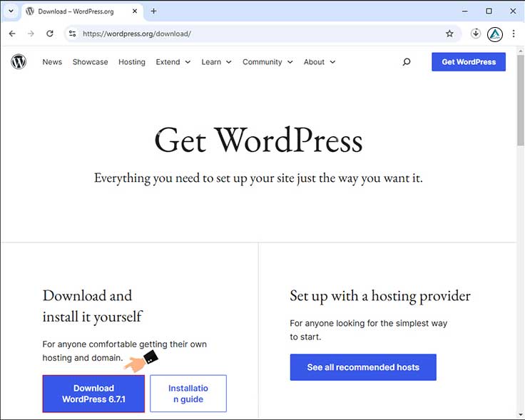Click the 'Set up with a hosting provider' heading
This screenshot has height=420, width=525.
[380, 296]
